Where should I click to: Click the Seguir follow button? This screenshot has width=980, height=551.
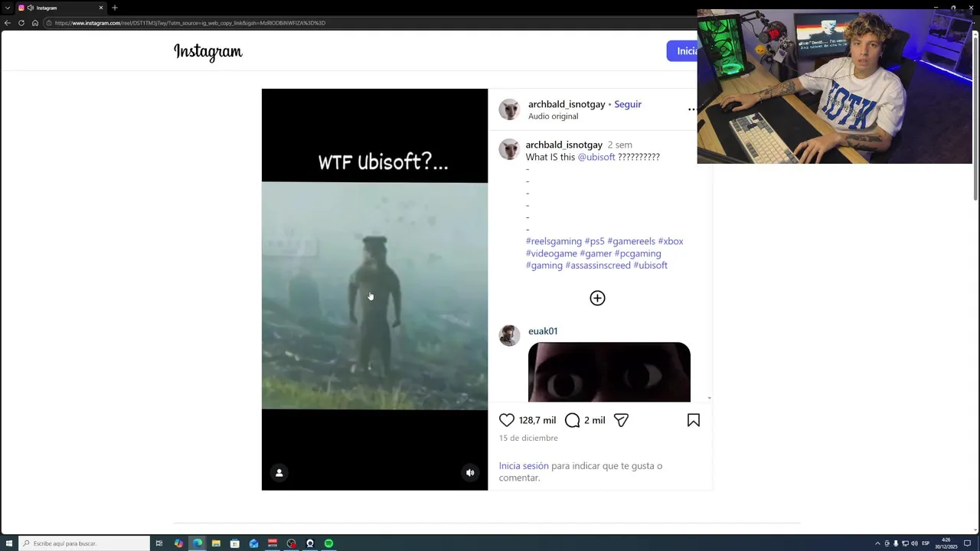(x=628, y=104)
